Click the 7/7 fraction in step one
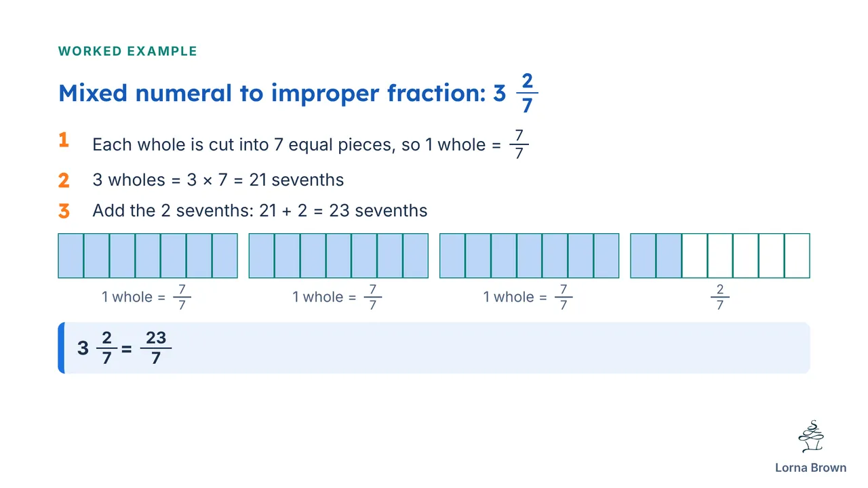The height and width of the screenshot is (488, 868). (519, 144)
